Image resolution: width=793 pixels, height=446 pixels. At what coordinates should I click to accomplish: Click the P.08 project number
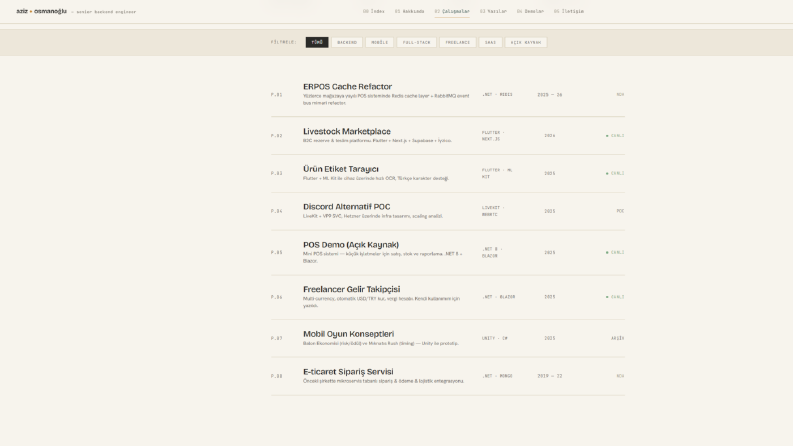[x=277, y=376]
